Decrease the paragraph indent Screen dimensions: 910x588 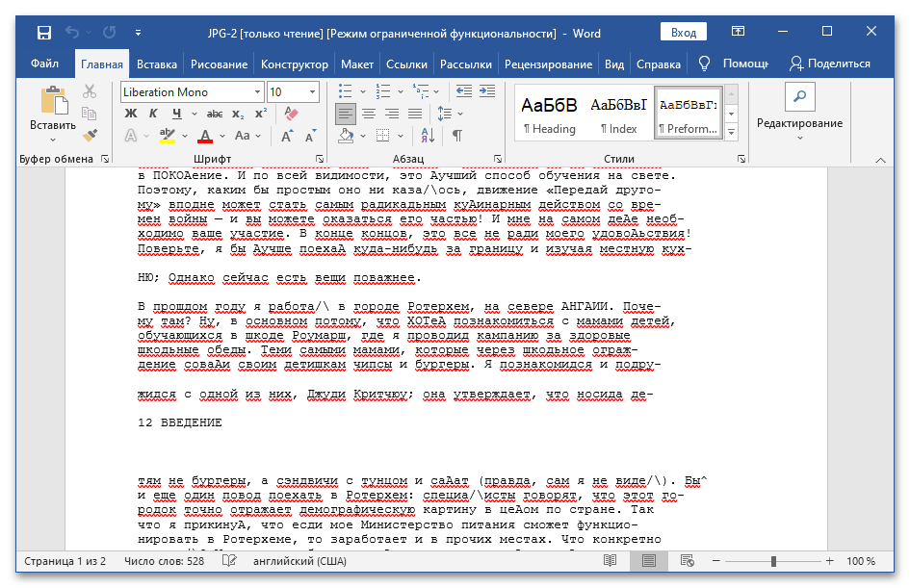tap(464, 91)
